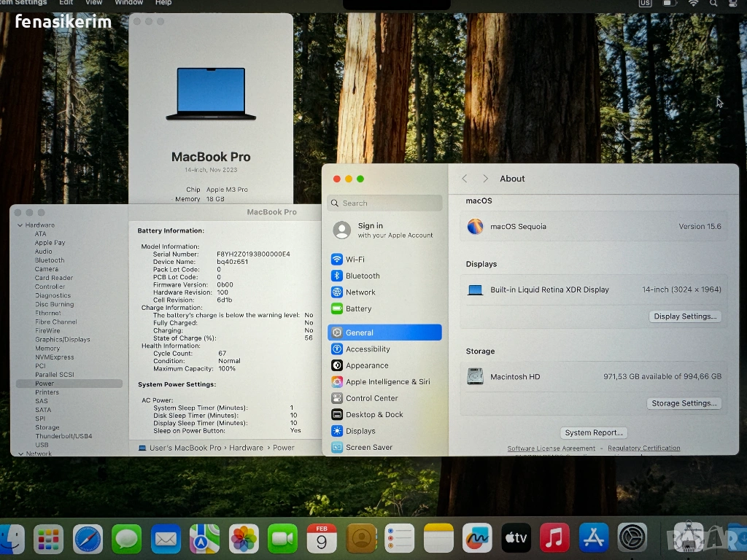Open Wi-Fi settings in the sidebar
Viewport: 747px width, 560px height.
(355, 260)
